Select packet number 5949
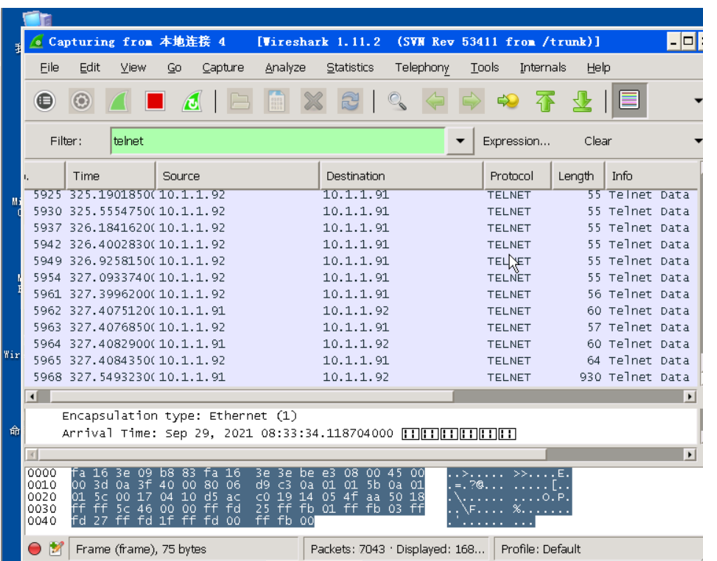Image resolution: width=717 pixels, height=561 pixels. point(361,261)
